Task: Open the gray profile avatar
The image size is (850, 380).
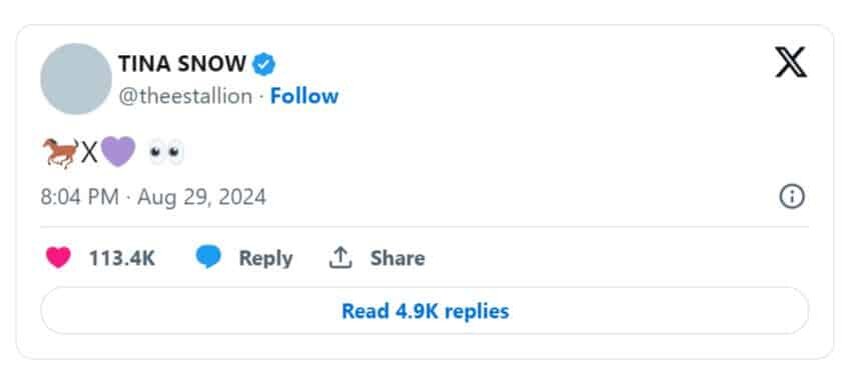Action: [76, 79]
